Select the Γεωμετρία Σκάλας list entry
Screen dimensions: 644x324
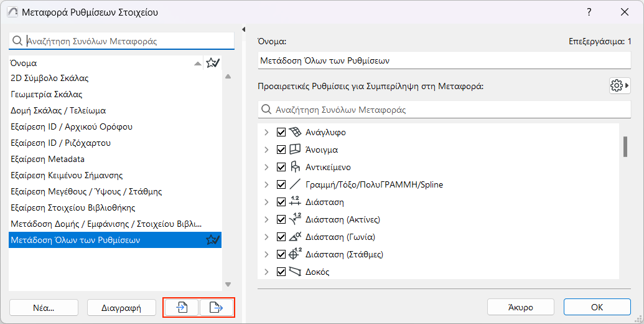[47, 94]
